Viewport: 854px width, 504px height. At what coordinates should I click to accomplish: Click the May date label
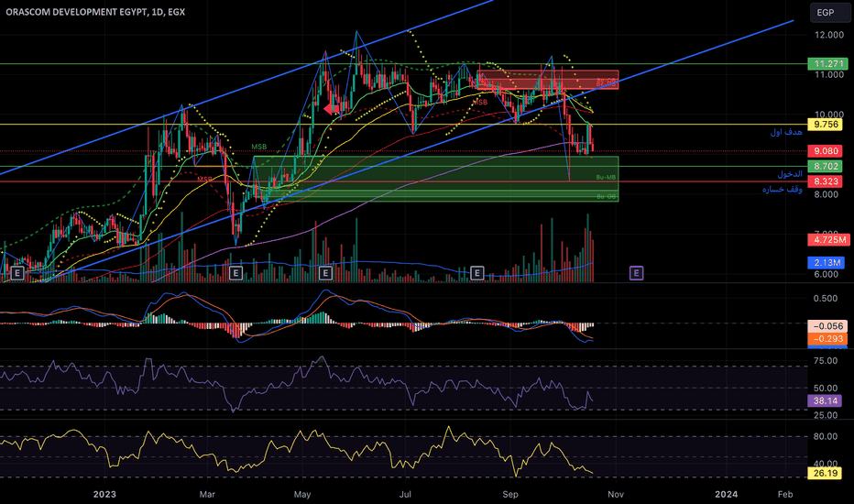click(302, 494)
